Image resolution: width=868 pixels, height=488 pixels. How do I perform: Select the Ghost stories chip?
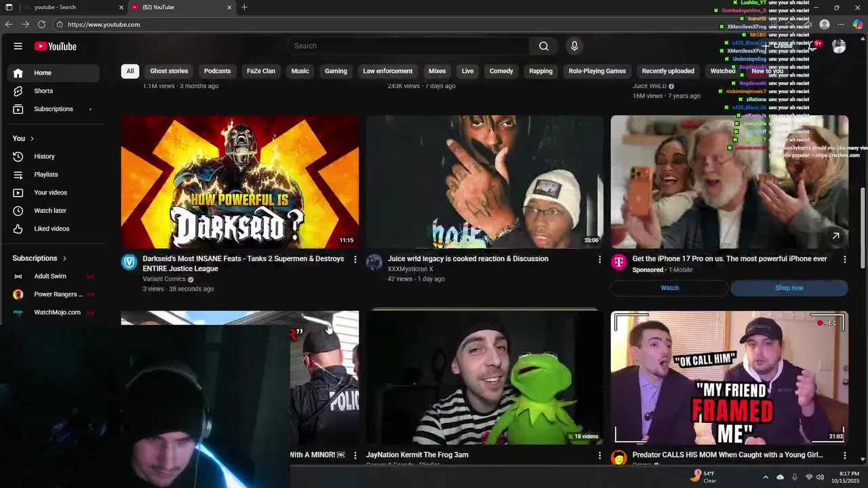click(x=169, y=71)
